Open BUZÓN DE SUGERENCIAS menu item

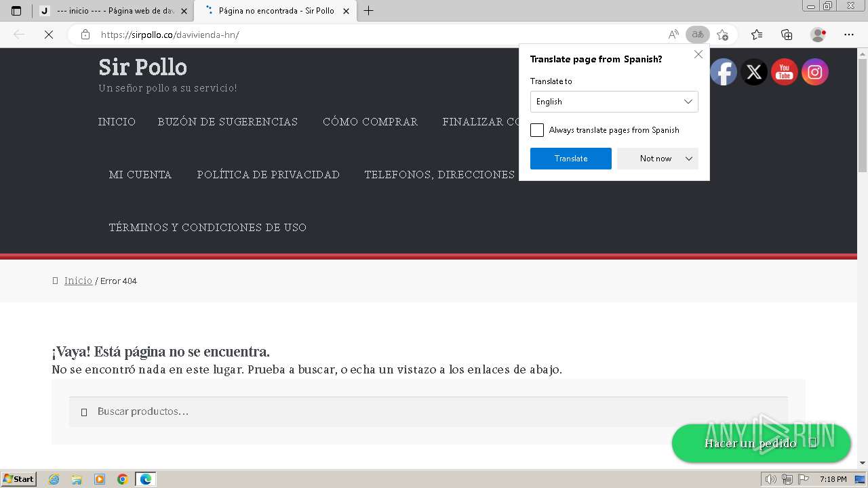pyautogui.click(x=228, y=122)
